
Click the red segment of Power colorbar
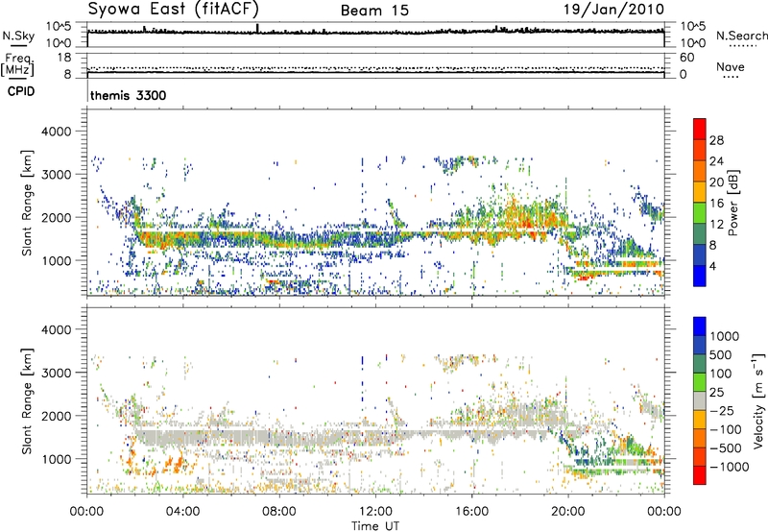click(700, 127)
